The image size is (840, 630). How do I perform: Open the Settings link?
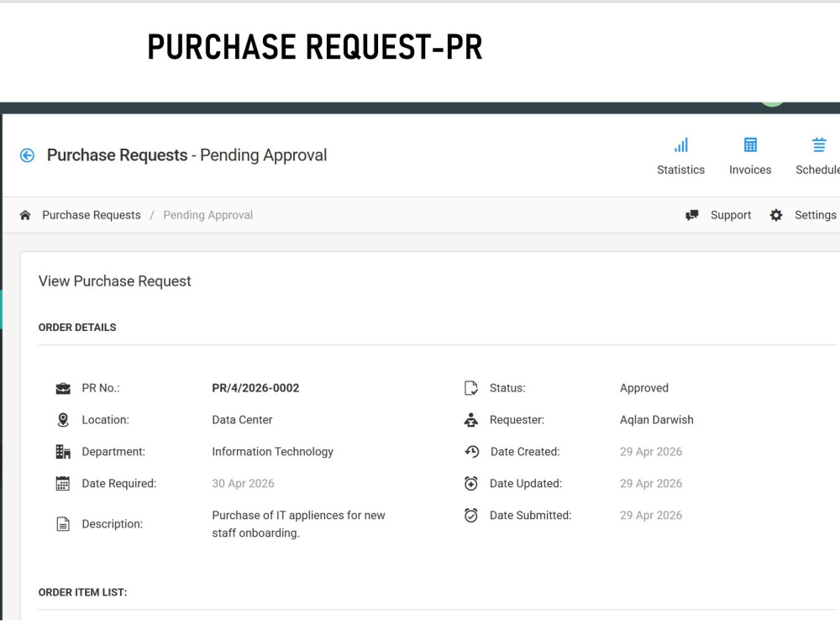tap(816, 215)
